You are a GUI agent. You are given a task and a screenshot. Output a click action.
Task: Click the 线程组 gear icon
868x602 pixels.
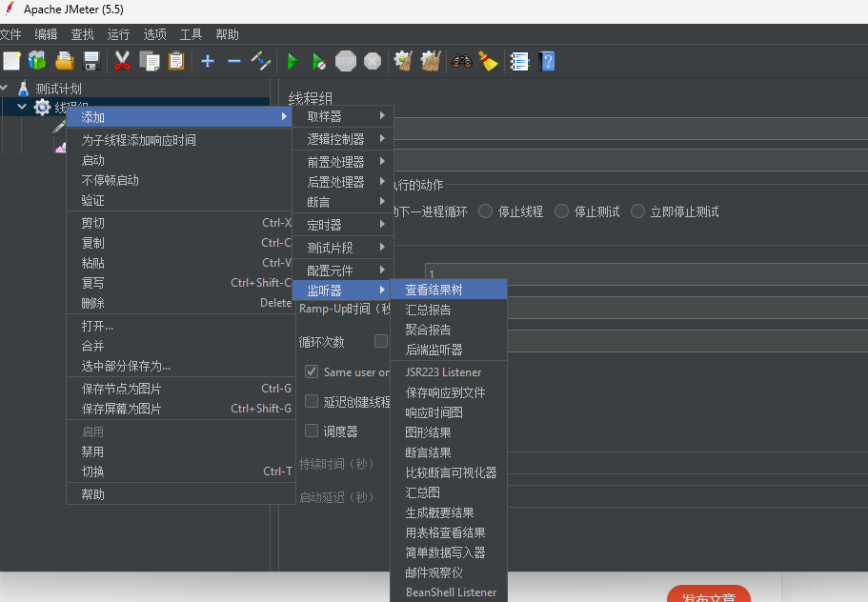coord(42,107)
